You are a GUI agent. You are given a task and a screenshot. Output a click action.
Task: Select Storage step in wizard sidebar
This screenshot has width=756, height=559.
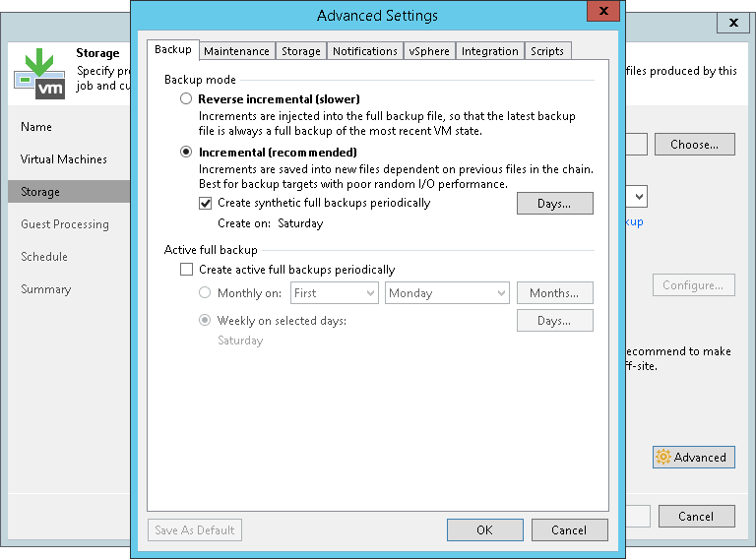click(69, 191)
